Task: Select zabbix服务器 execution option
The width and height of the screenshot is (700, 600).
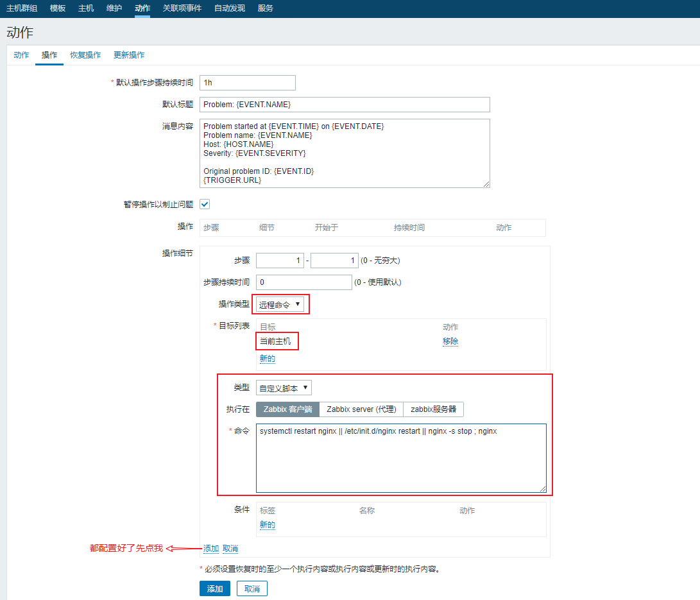Action: (x=433, y=409)
